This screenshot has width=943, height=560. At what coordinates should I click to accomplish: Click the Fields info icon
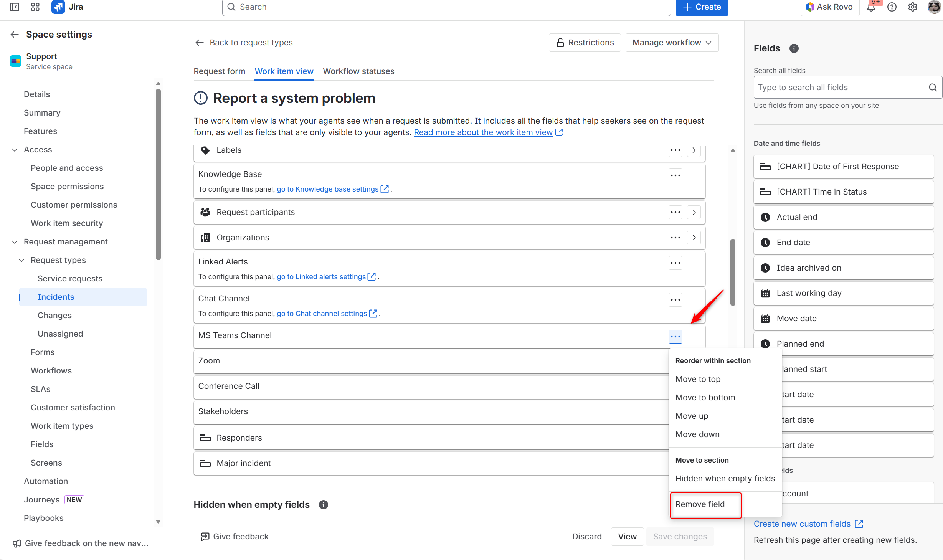tap(794, 48)
